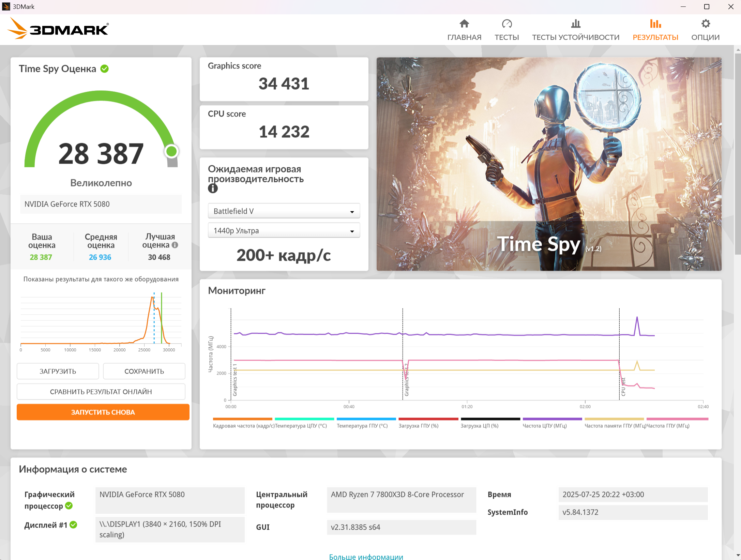Click the GPU temperature blue legend swatch
This screenshot has height=560, width=741.
click(x=366, y=419)
